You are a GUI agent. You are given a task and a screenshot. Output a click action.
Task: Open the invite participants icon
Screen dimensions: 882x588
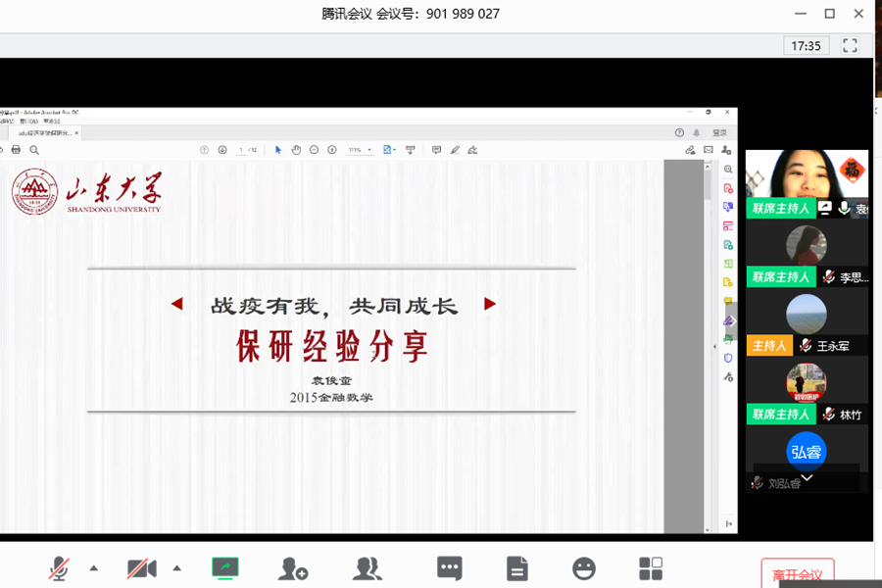pos(293,567)
